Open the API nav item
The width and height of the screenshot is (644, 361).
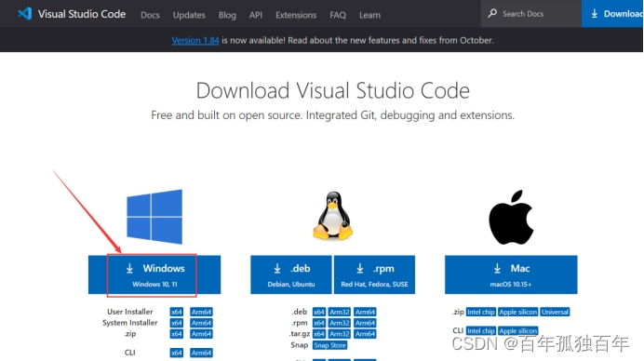click(x=256, y=15)
